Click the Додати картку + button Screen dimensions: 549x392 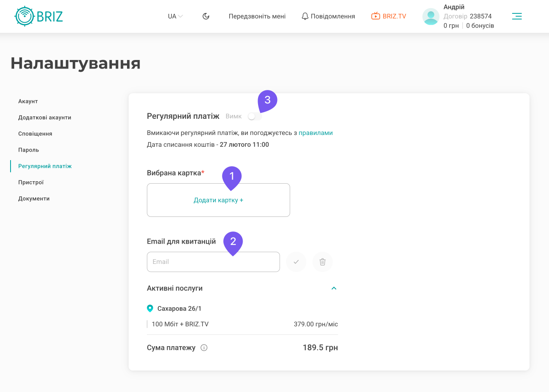(218, 200)
